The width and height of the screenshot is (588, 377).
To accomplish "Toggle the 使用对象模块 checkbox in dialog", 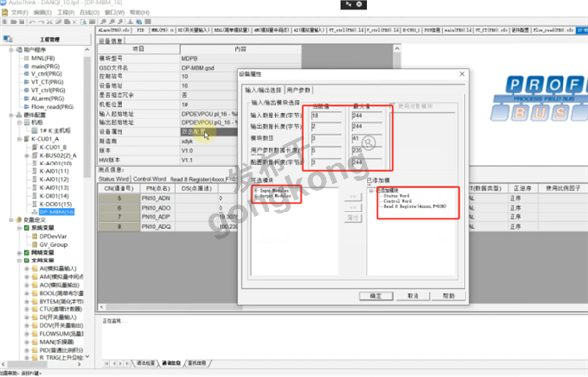I will tap(392, 106).
